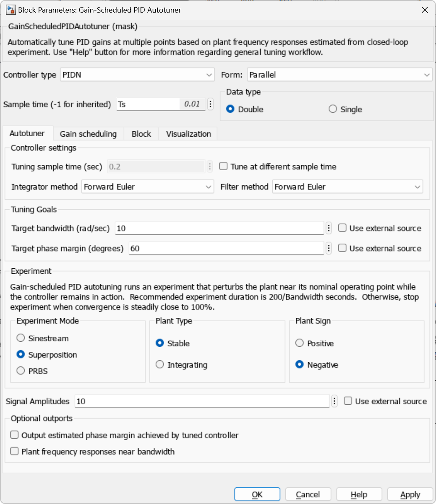This screenshot has width=436, height=504.
Task: Click the Simulink icon in title bar
Action: coord(11,10)
